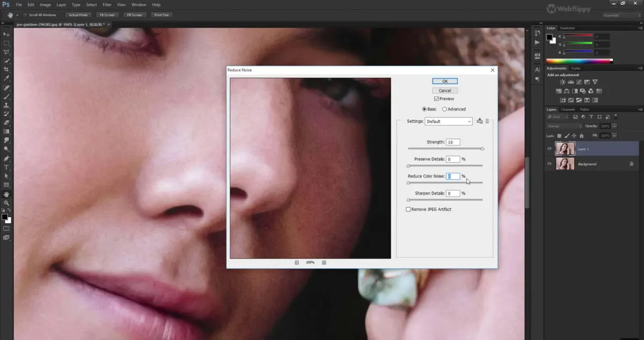Open the layer blend mode dropdown
Viewport: 644px width, 340px height.
click(x=563, y=126)
